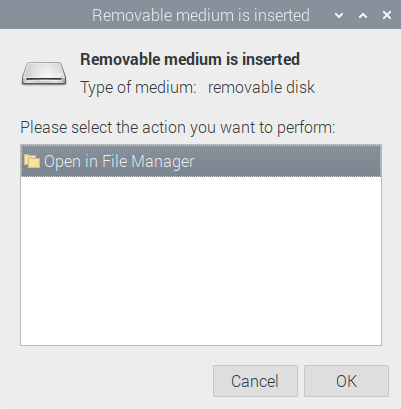This screenshot has width=401, height=409.
Task: Click the bold Removable medium is inserted heading
Action: 190,59
